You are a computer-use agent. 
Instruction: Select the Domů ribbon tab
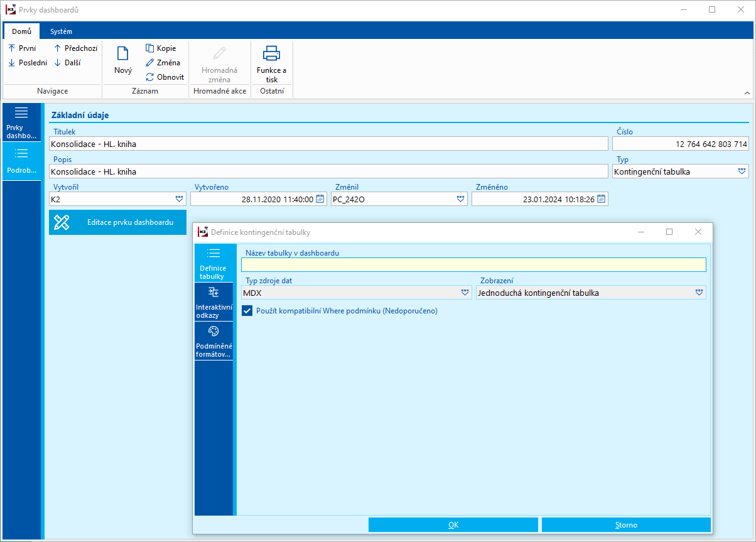click(x=21, y=31)
